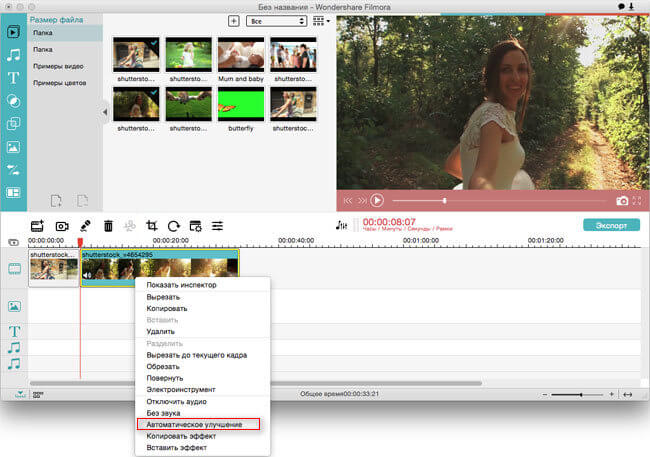The height and width of the screenshot is (457, 650).
Task: Choose 'Автоматическое улучшение' menu item
Action: pos(199,424)
